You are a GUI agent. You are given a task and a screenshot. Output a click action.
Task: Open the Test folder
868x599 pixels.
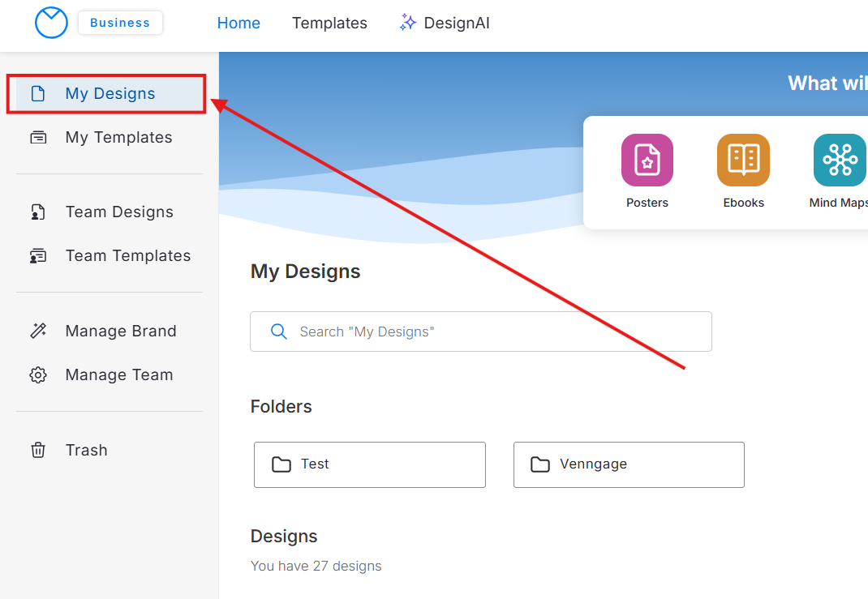[x=369, y=464]
